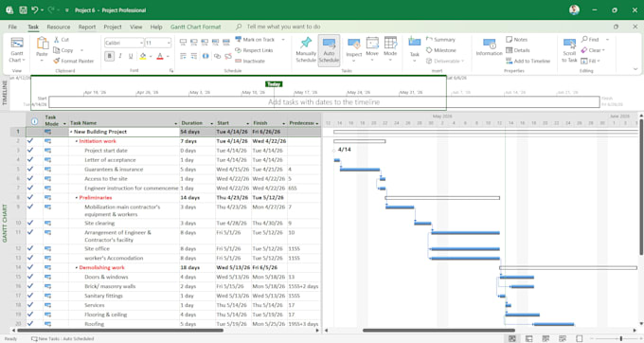Viewport: 644px width, 343px height.
Task: Click the Today marker on the timeline
Action: (274, 84)
